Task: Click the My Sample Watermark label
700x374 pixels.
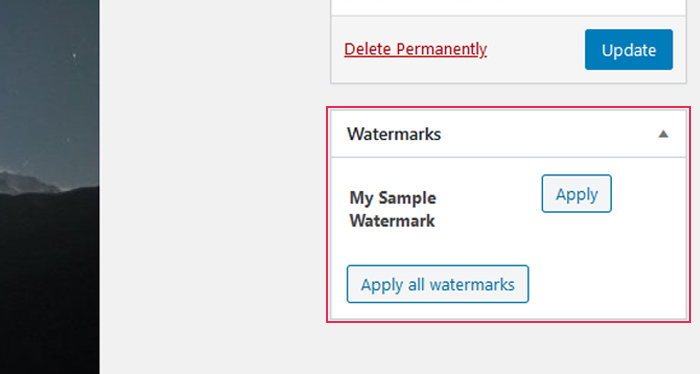Action: [x=392, y=209]
